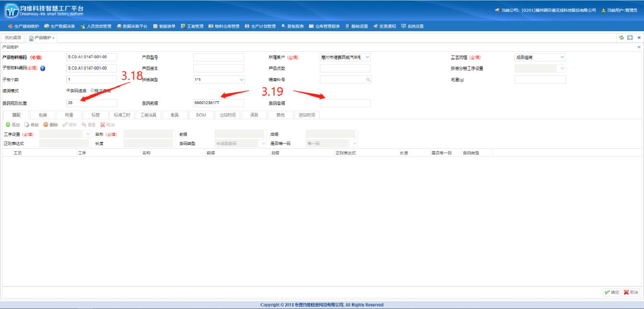Select the 批次追溯 radio button
The height and width of the screenshot is (309, 644).
(93, 90)
